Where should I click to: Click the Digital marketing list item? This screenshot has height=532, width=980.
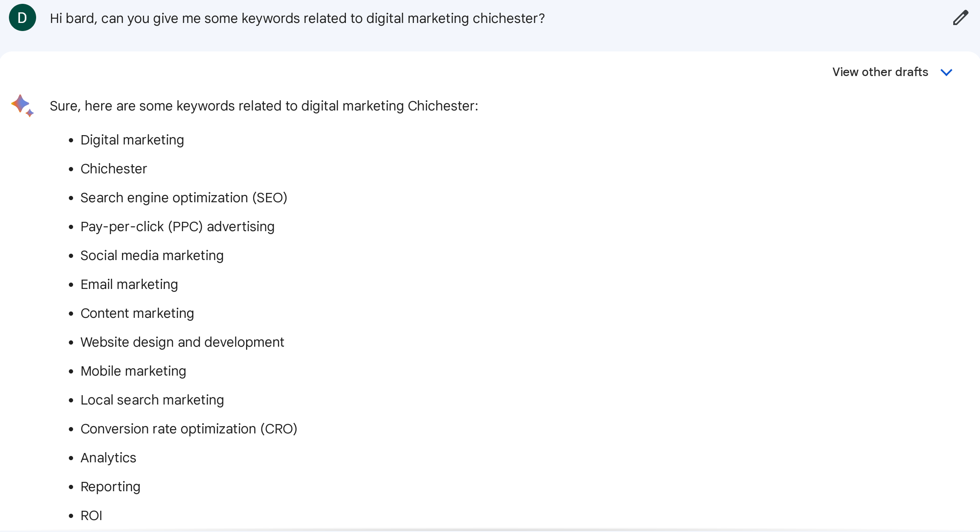132,140
